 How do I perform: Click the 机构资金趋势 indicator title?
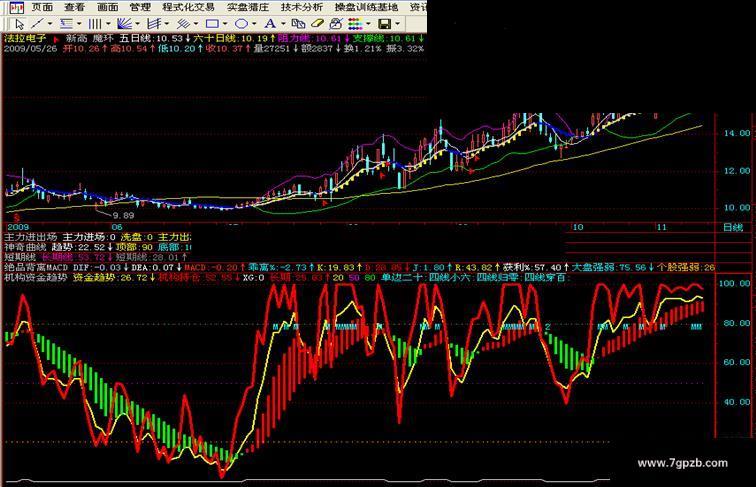(x=36, y=277)
